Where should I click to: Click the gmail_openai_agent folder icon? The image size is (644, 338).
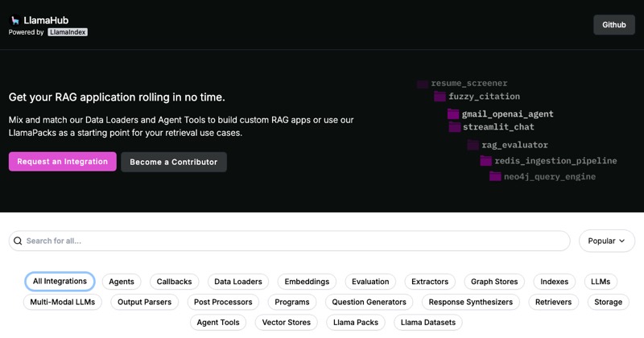(453, 113)
